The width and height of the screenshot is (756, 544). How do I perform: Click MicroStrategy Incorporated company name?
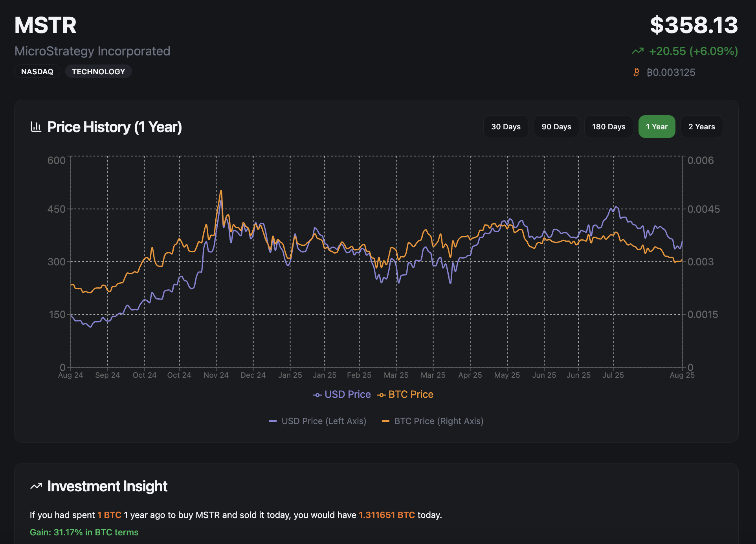(92, 51)
